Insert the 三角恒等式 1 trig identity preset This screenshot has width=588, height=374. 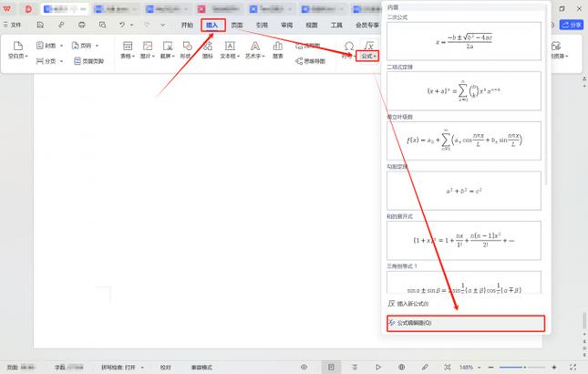(x=464, y=282)
